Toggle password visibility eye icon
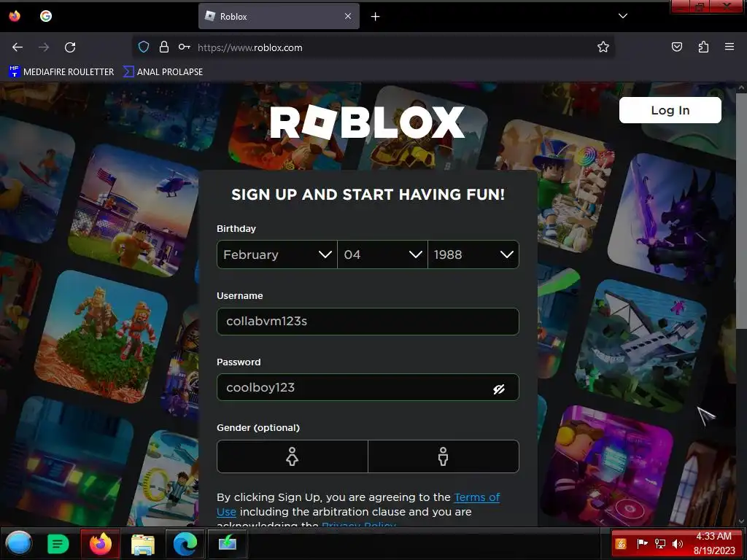Viewport: 747px width, 560px height. [x=499, y=389]
